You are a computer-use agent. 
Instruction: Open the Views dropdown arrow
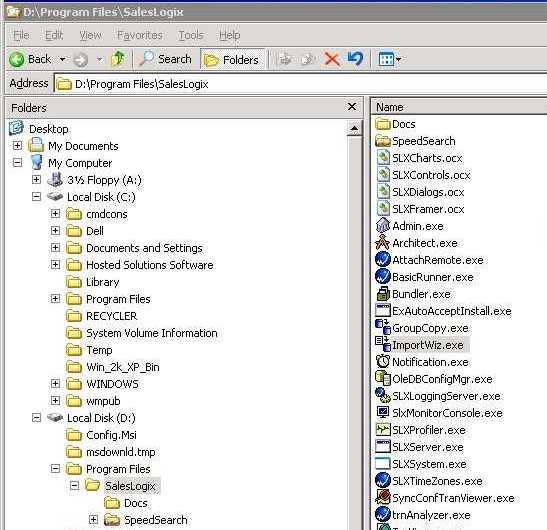click(x=398, y=59)
